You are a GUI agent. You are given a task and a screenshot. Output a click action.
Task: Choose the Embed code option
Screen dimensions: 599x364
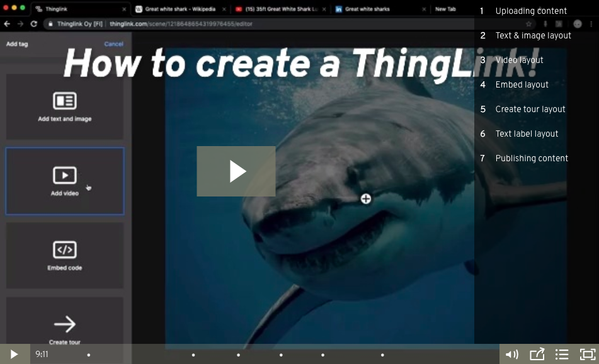pyautogui.click(x=64, y=255)
